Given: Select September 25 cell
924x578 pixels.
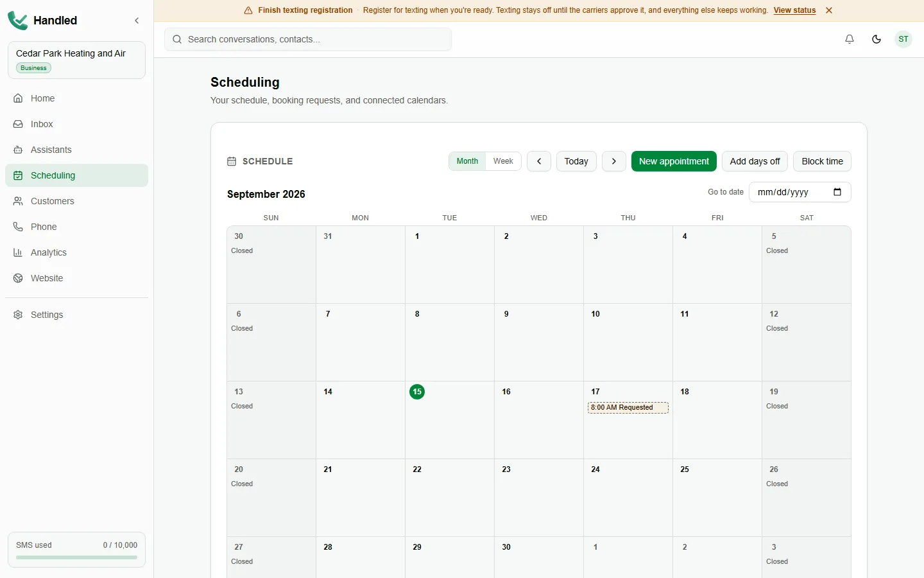Looking at the screenshot, I should 717,498.
